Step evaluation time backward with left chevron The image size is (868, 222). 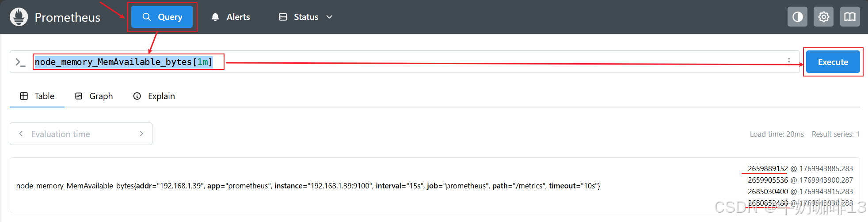point(21,134)
